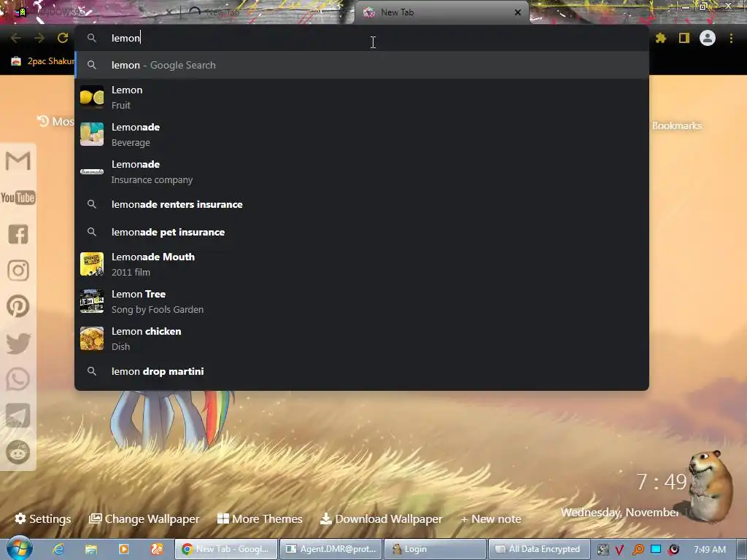Open the Telegram sidebar shortcut
747x560 pixels.
(18, 416)
